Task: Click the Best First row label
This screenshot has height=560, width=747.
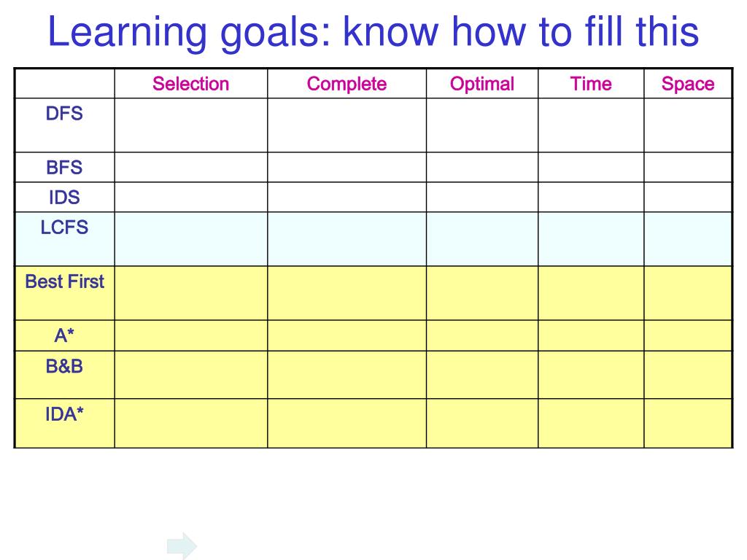Action: point(64,281)
